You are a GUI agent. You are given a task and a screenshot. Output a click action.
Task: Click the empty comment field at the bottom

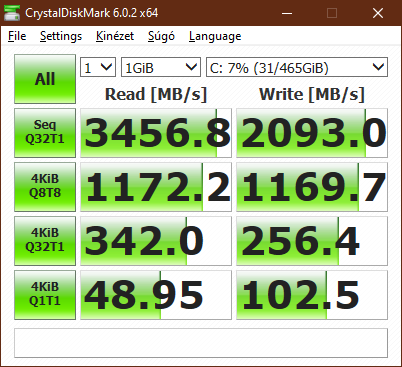point(201,343)
